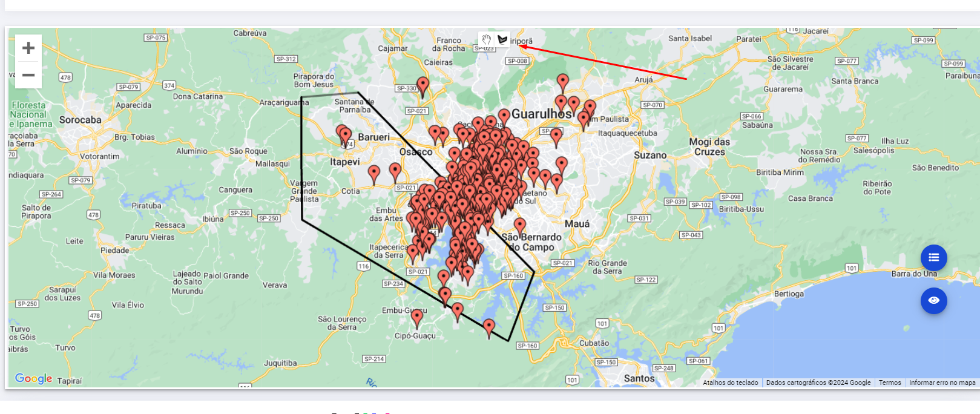
Task: Click Dados cartográficos ©2024 Google text
Action: [818, 383]
